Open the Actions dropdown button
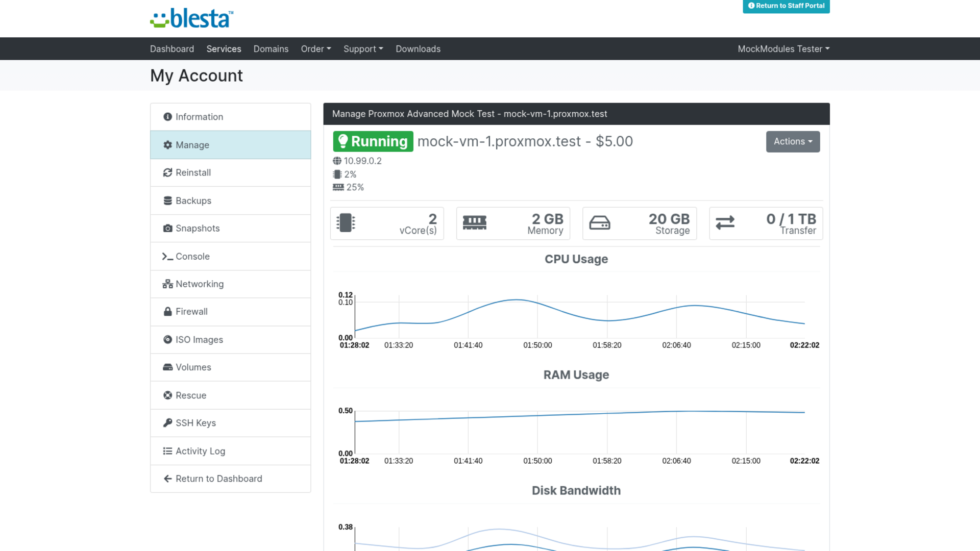Viewport: 980px width, 551px height. coord(793,141)
